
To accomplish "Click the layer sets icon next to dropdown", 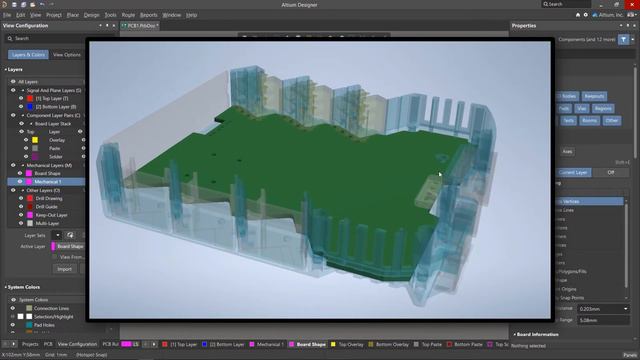I will 70,235.
